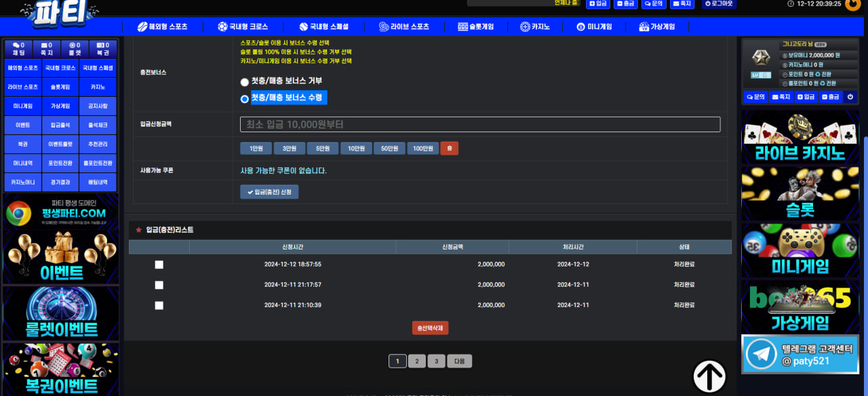Focus the 입금신청금액 amount input field

(x=479, y=125)
